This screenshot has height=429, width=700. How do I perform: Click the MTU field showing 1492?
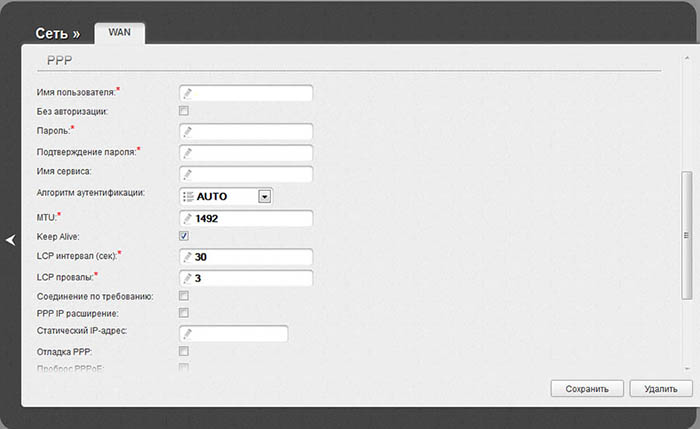click(x=246, y=219)
